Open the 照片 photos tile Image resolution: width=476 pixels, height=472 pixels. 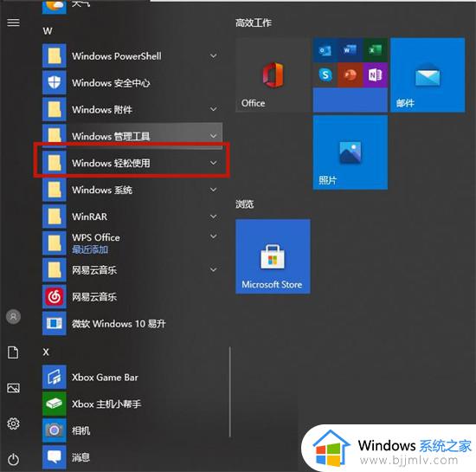(x=351, y=152)
